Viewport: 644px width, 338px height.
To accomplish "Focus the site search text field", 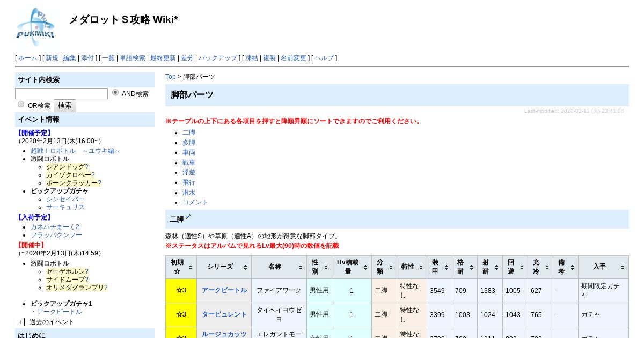I will click(61, 93).
